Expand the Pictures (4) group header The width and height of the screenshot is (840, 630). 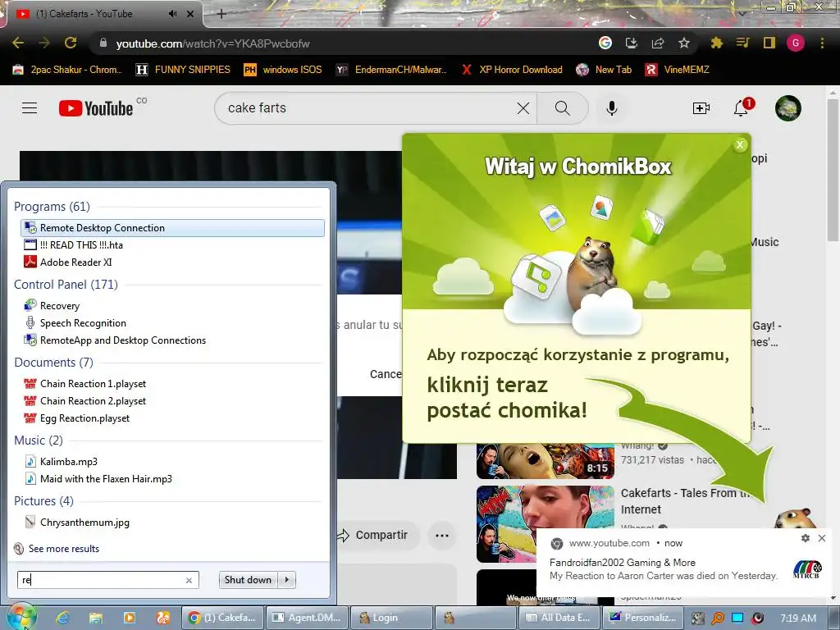(44, 501)
